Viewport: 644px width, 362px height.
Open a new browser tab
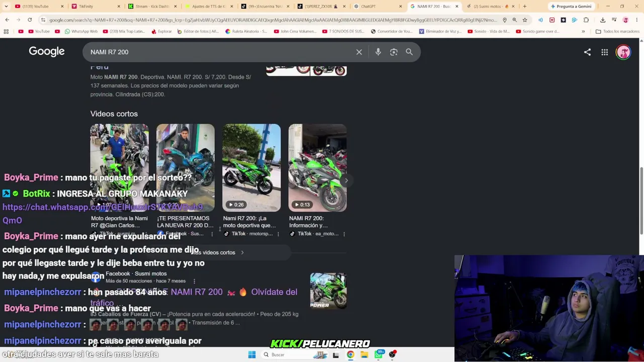click(525, 7)
